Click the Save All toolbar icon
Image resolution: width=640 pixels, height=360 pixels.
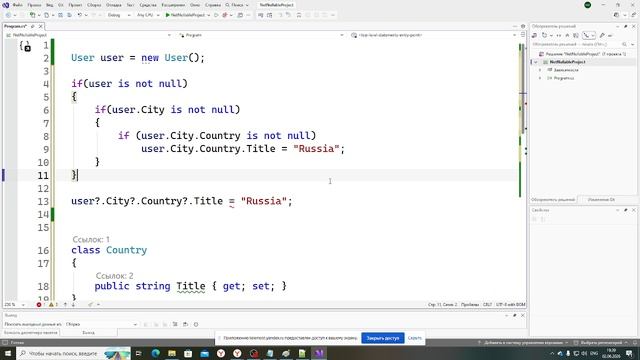[69, 15]
